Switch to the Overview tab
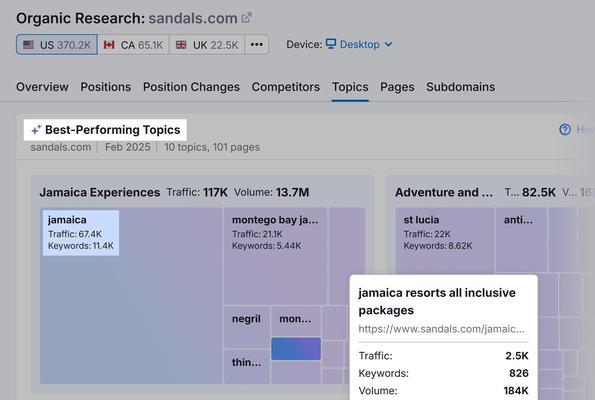 (42, 87)
